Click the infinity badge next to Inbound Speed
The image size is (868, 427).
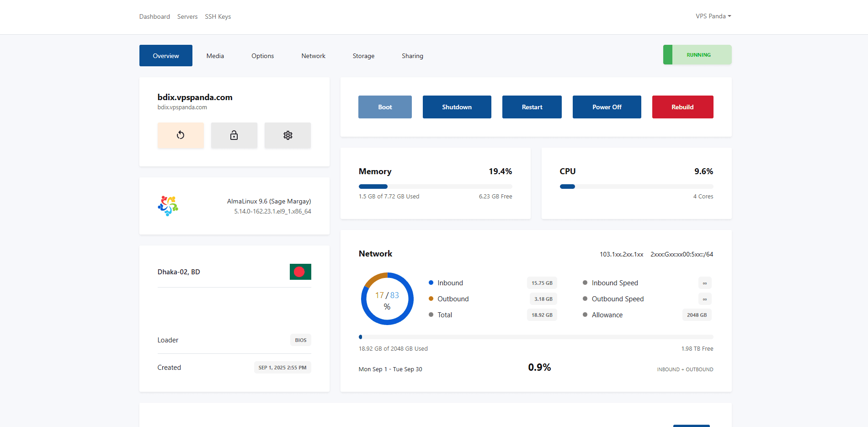point(704,283)
